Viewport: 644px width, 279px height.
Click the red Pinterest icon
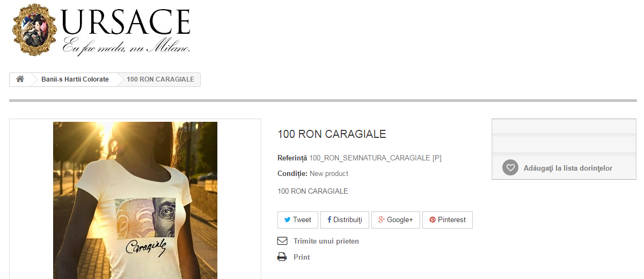tap(433, 220)
